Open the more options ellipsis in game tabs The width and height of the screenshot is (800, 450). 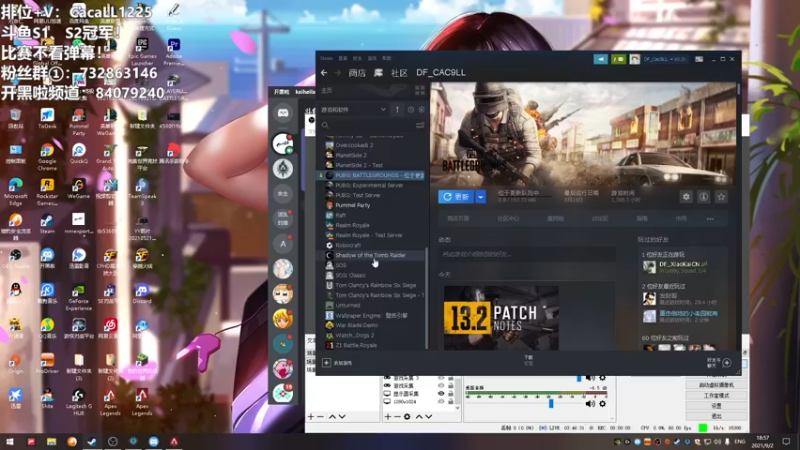click(x=710, y=218)
